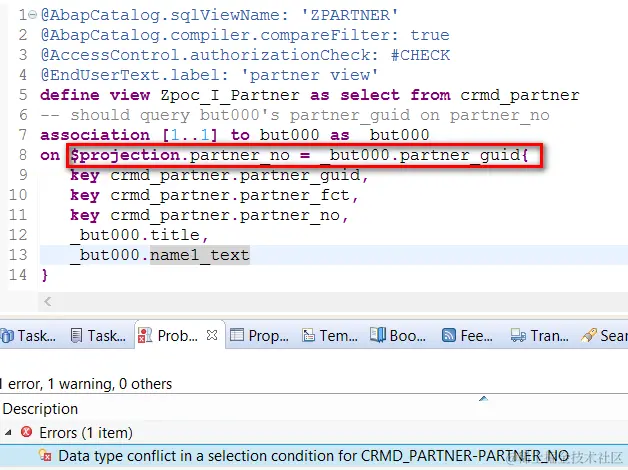
Task: Click the compareFilter 'true' value on line 2
Action: 430,35
